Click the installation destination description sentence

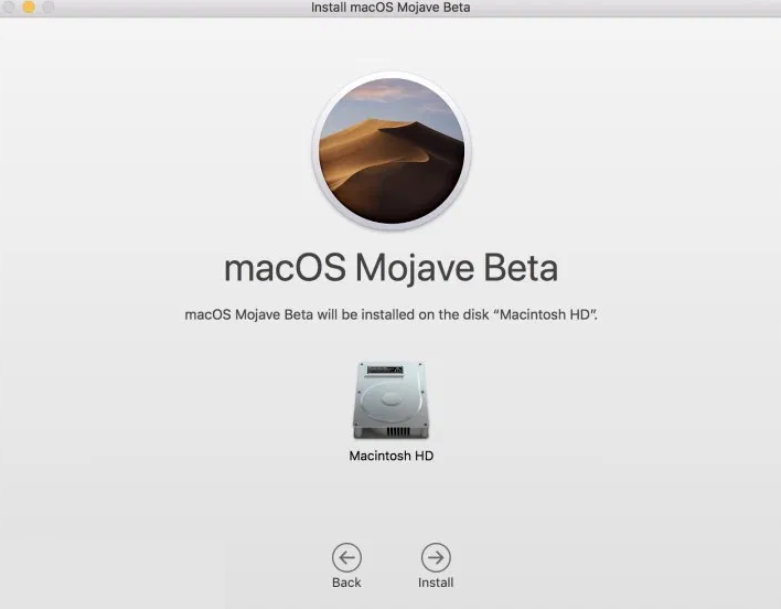tap(391, 315)
